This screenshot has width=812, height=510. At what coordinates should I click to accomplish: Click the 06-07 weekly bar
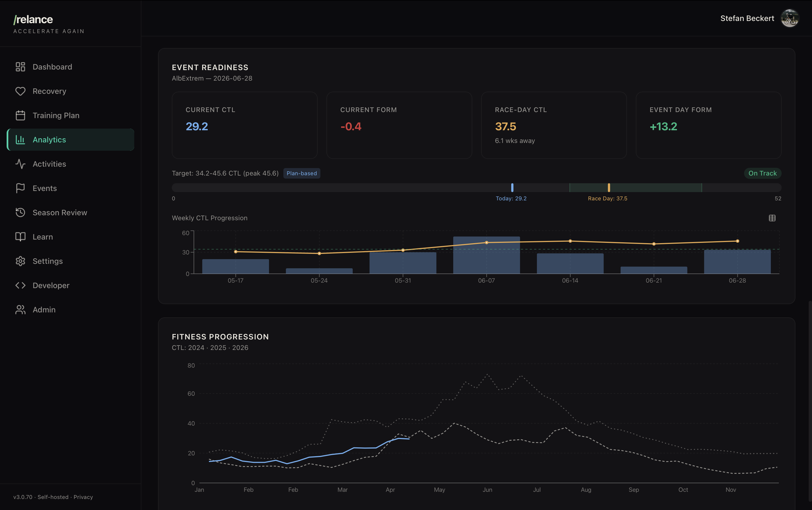486,255
